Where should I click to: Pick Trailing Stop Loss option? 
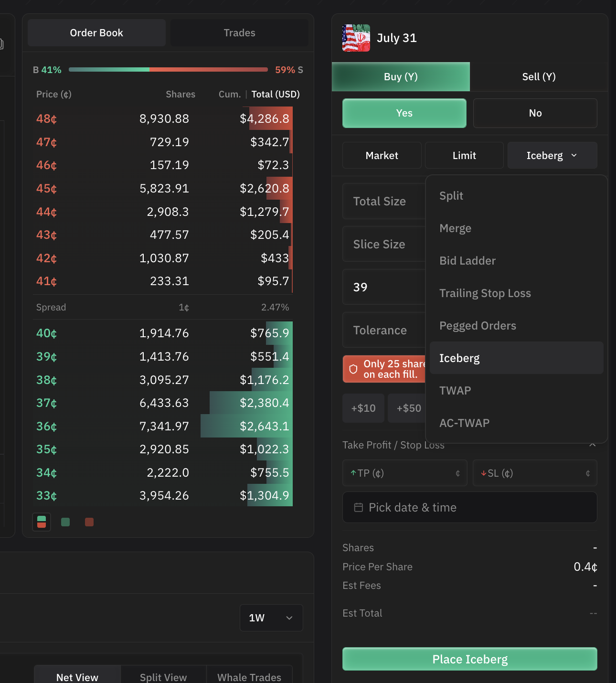pos(517,293)
